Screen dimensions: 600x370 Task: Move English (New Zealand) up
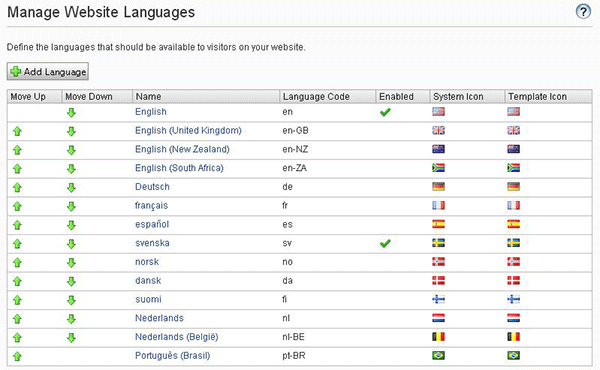[x=17, y=150]
